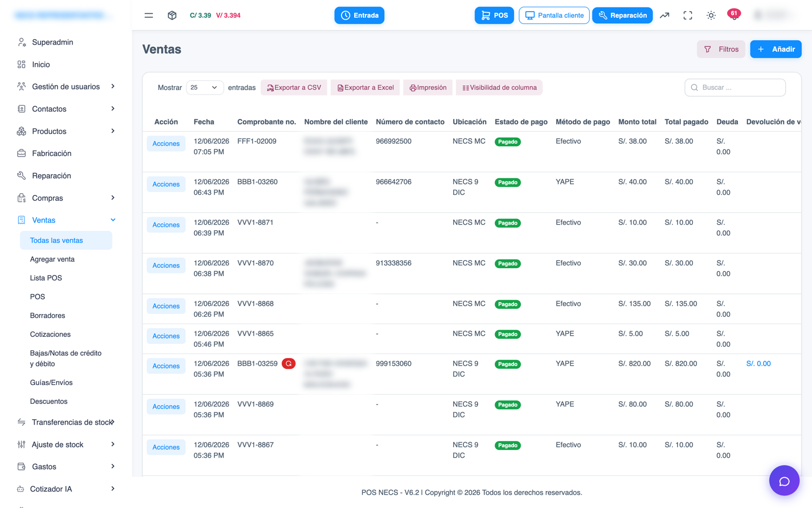Click the Ventas receipt icon

[21, 220]
